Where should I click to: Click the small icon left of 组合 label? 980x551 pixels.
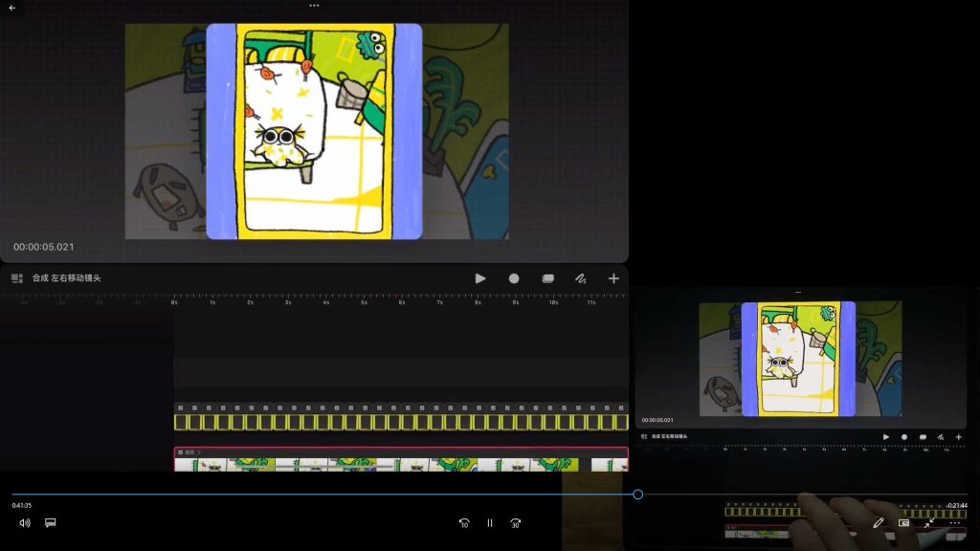click(x=181, y=452)
